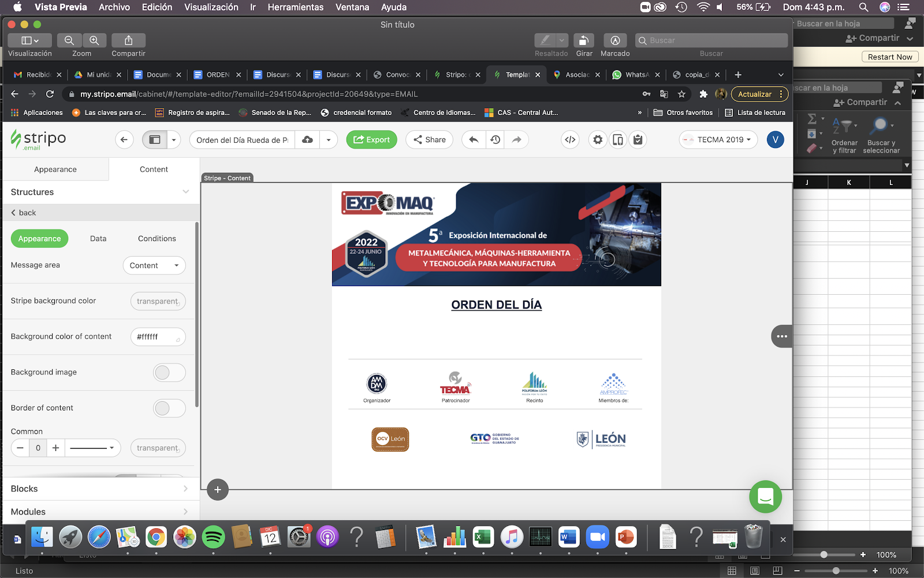Click the cloud save icon
The image size is (924, 578).
(x=308, y=139)
